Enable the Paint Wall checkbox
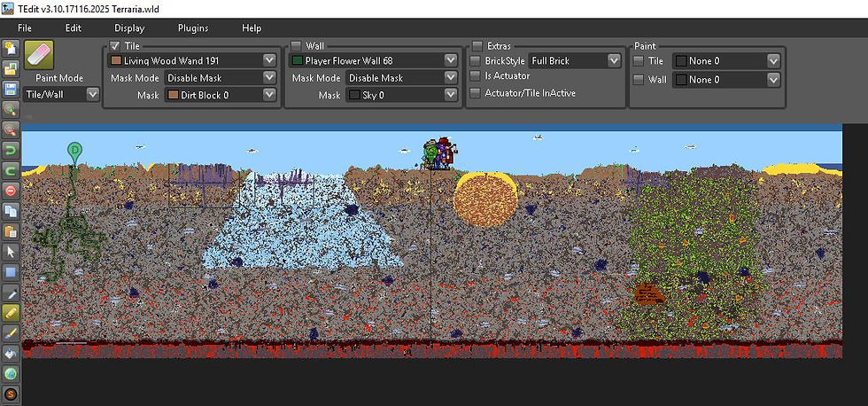Screen dimensions: 868x406 [639, 79]
